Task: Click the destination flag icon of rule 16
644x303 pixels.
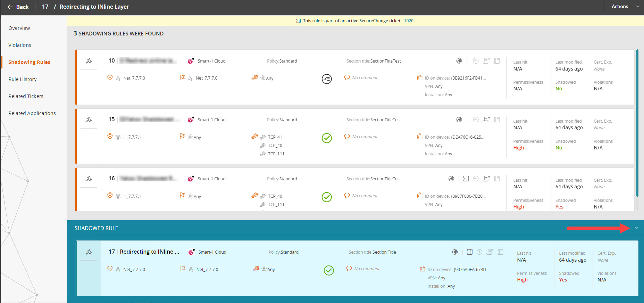Action: pyautogui.click(x=182, y=195)
